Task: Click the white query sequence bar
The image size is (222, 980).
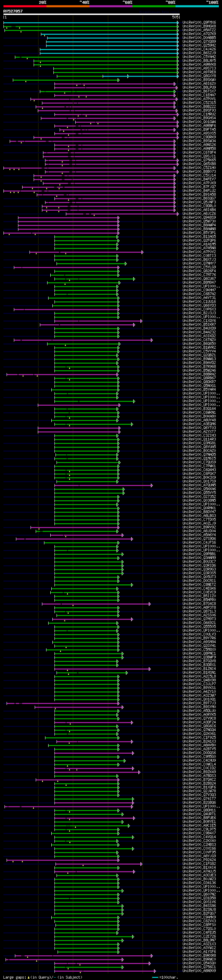Action: (92, 15)
